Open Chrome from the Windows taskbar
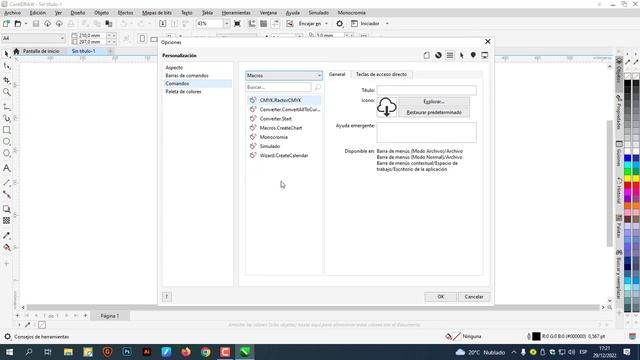Image resolution: width=640 pixels, height=360 pixels. coord(205,352)
